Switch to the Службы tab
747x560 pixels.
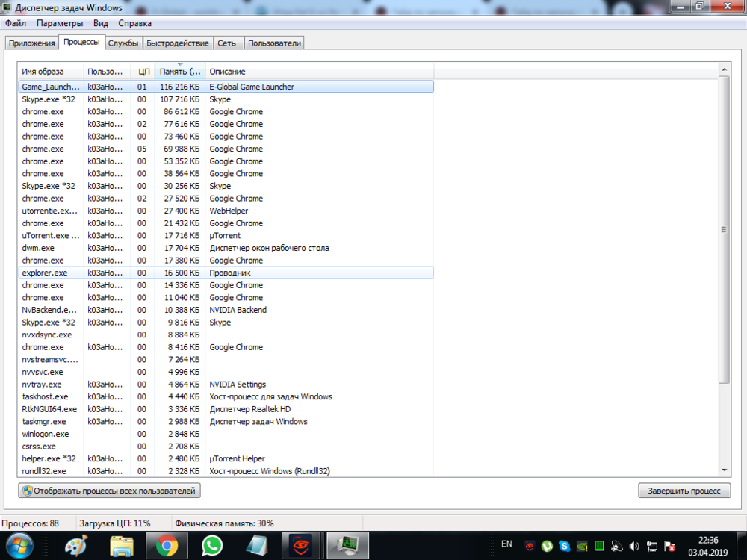coord(123,43)
